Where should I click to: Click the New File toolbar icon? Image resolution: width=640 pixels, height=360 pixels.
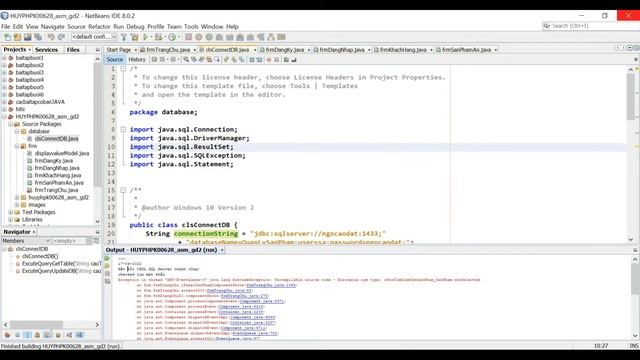click(7, 37)
